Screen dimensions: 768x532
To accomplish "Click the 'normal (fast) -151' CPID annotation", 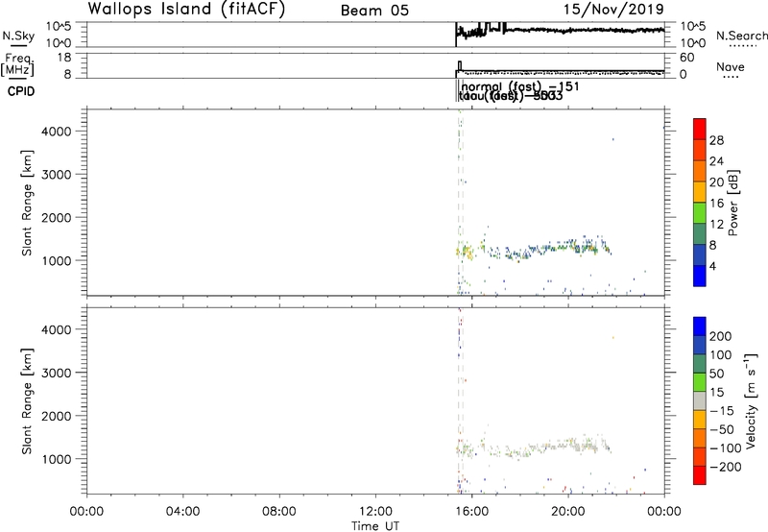I will [520, 86].
